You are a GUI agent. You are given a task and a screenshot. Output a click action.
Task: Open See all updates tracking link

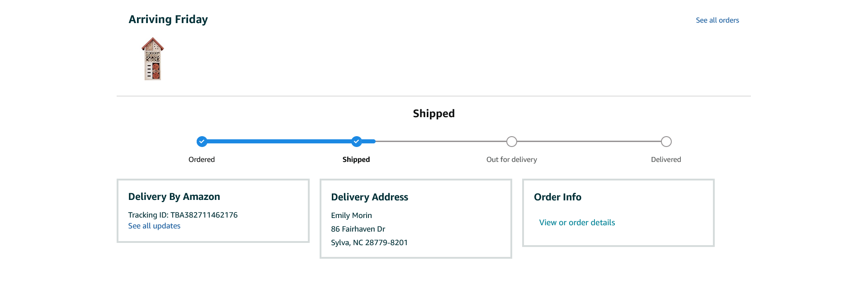[154, 226]
